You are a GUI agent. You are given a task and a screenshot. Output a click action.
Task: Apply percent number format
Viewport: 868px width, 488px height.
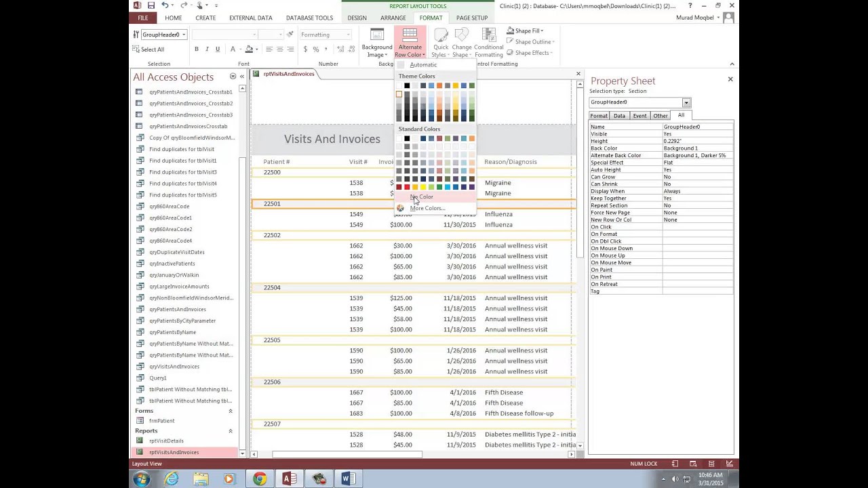[x=316, y=49]
